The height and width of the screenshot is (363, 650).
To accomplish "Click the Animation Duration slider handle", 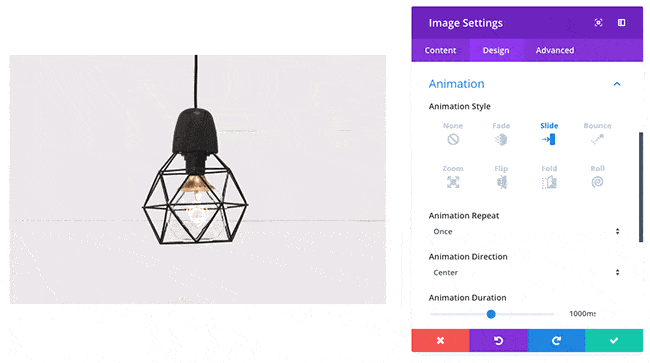I will coord(491,314).
